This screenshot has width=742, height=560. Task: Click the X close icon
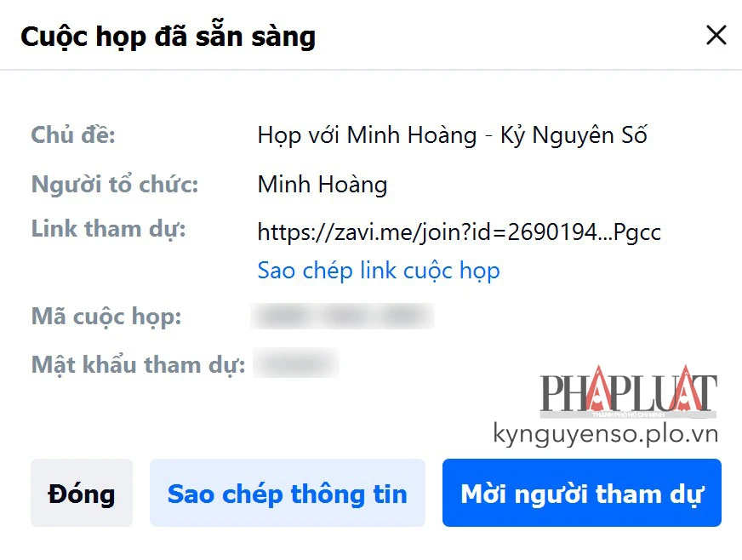pyautogui.click(x=716, y=35)
